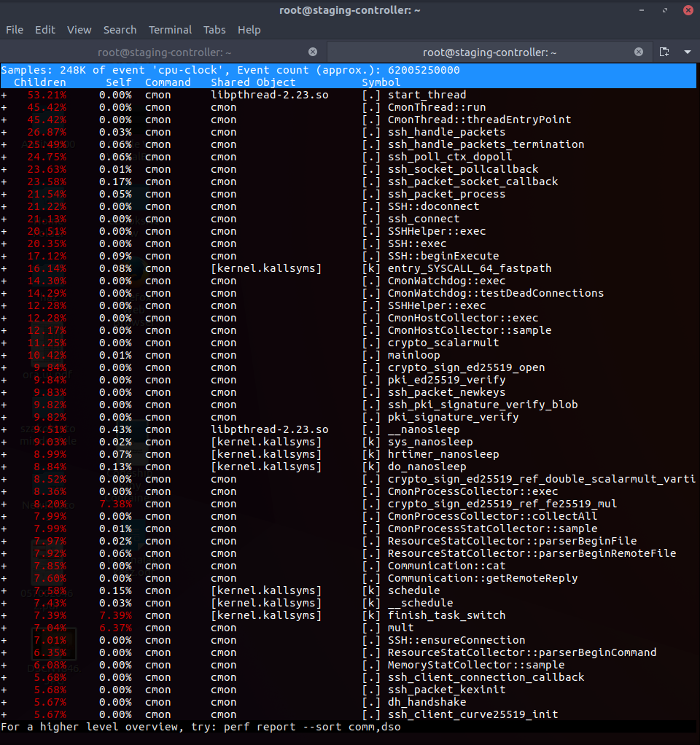The height and width of the screenshot is (745, 700).
Task: Select the ssh_packet_socket_callback symbol
Action: [472, 182]
